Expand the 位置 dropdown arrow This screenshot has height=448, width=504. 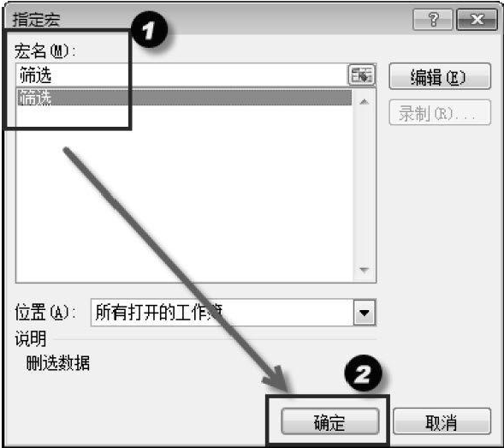365,313
